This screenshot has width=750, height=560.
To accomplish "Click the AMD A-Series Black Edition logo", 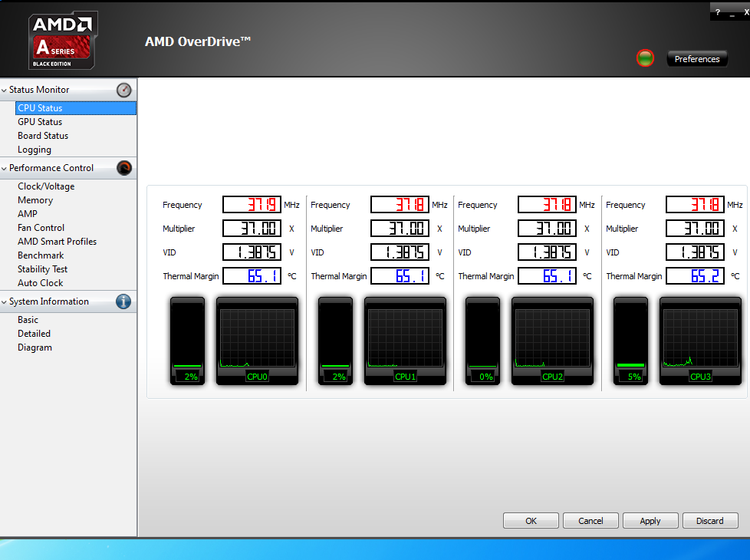I will pos(63,40).
